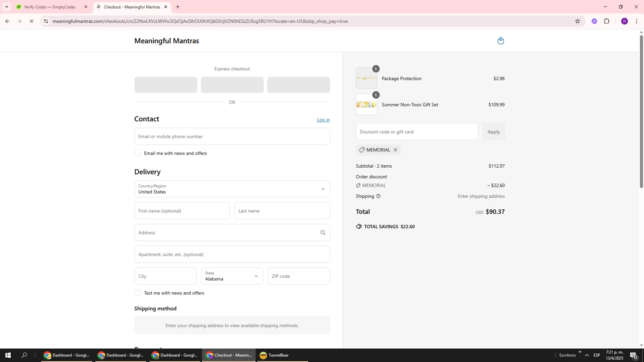Open Checkout Chrome taskbar window
The width and height of the screenshot is (644, 362).
tap(229, 355)
